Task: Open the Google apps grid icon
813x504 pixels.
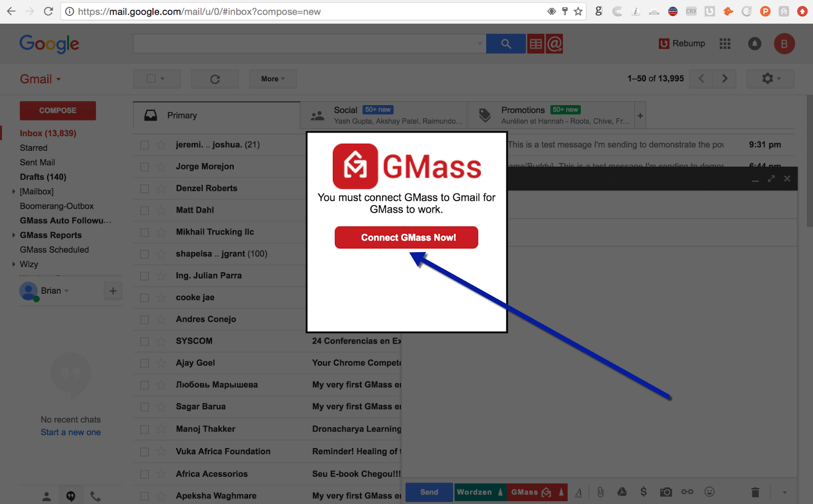Action: click(x=725, y=44)
